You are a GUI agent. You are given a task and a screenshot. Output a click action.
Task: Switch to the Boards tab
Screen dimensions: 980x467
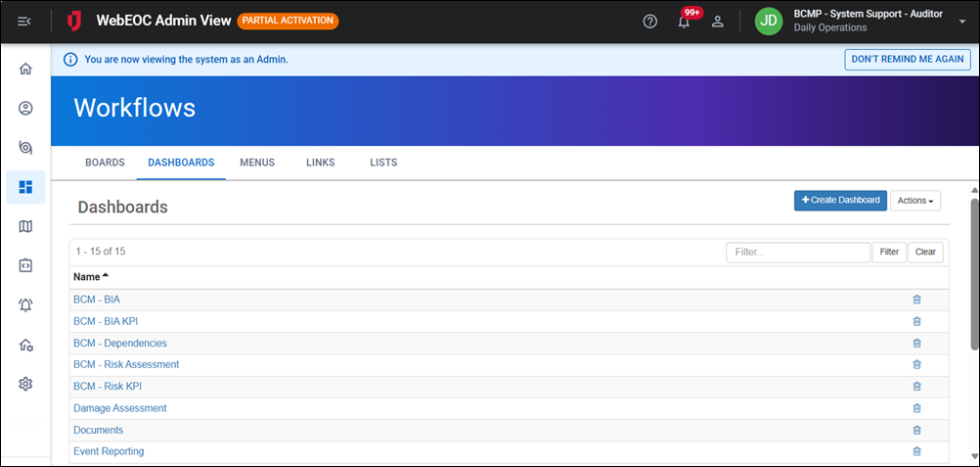point(105,163)
